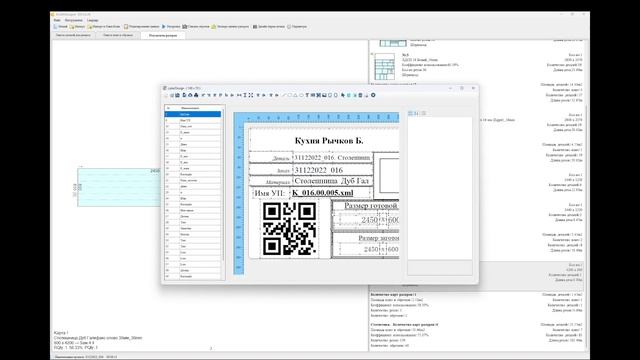This screenshot has width=640, height=360.
Task: Open the Справка menu in main window
Action: click(x=93, y=20)
